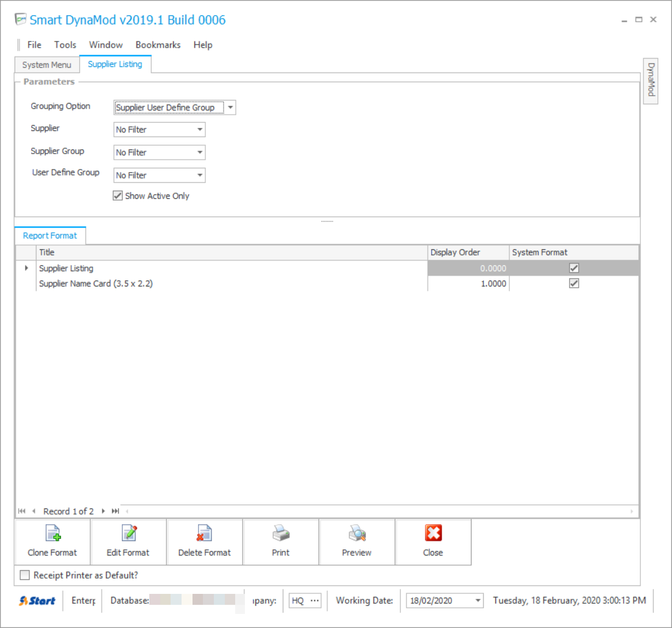Click the Clone Format document icon
The height and width of the screenshot is (628, 672).
53,533
